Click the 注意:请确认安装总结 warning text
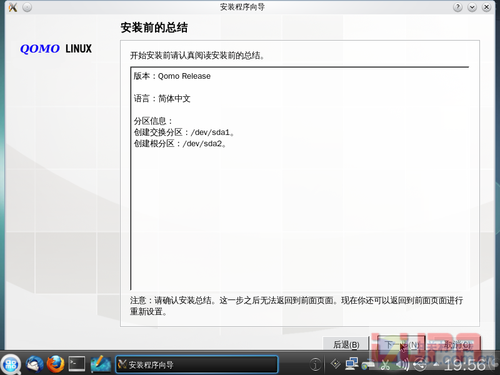Viewport: 500px width, 375px height. 296,306
